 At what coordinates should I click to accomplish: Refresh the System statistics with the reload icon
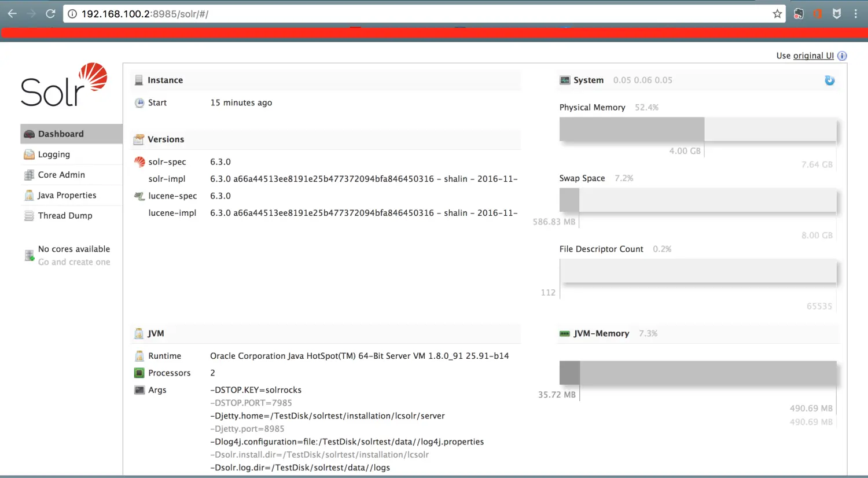click(x=830, y=81)
